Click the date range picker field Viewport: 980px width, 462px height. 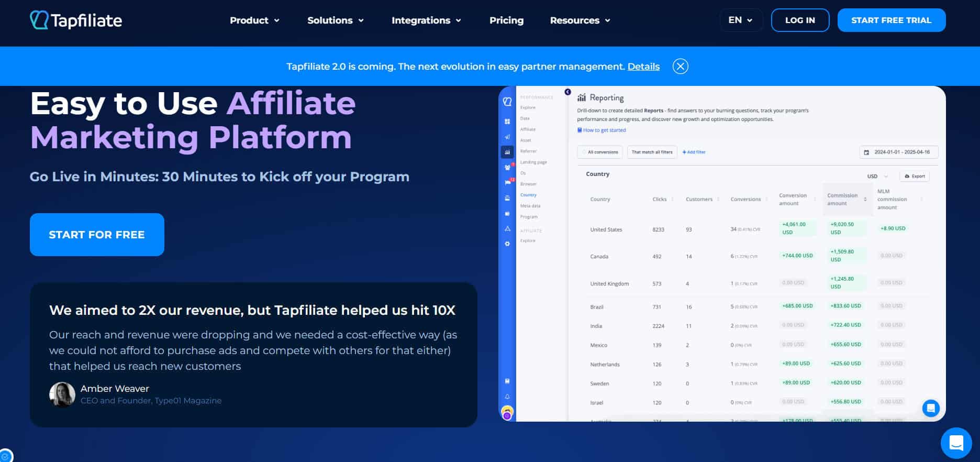click(x=898, y=152)
